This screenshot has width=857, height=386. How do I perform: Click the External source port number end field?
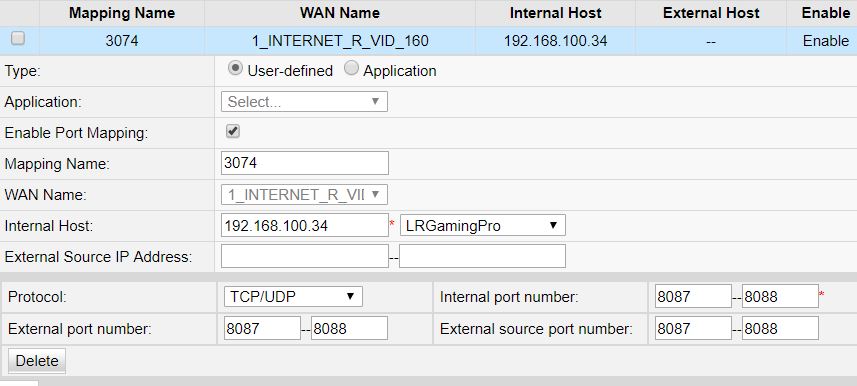780,328
